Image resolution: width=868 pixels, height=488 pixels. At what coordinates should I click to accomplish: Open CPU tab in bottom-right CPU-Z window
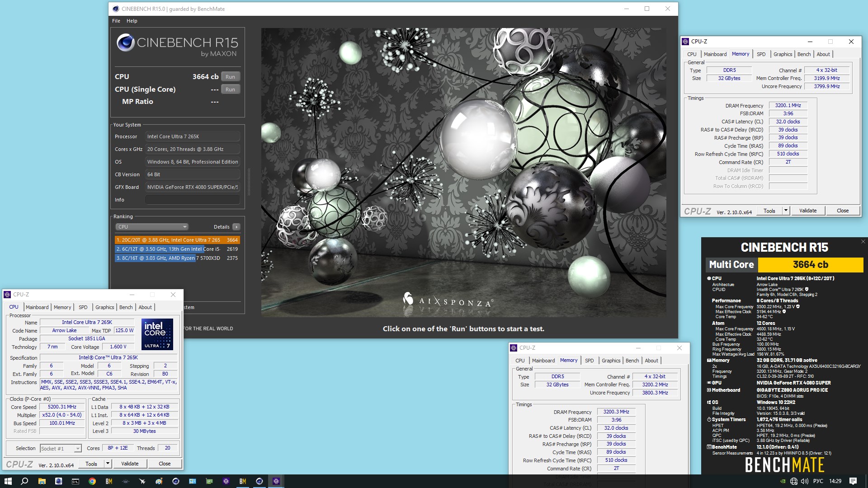pos(520,361)
